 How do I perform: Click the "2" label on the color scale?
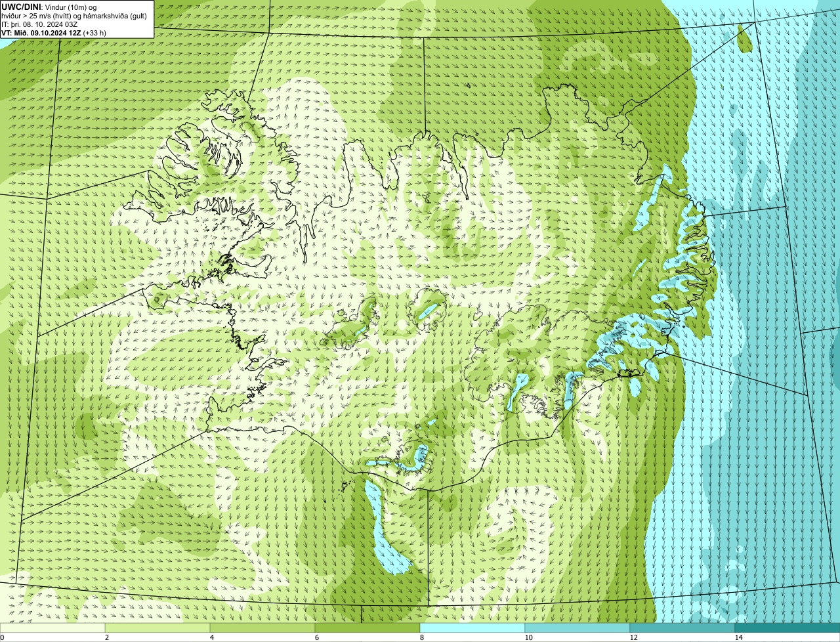(107, 637)
